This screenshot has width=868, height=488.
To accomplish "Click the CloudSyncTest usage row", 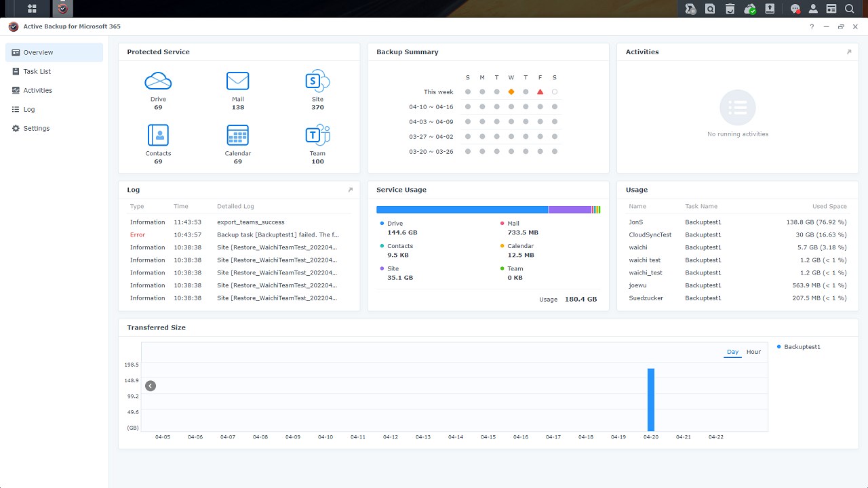I will click(x=738, y=235).
